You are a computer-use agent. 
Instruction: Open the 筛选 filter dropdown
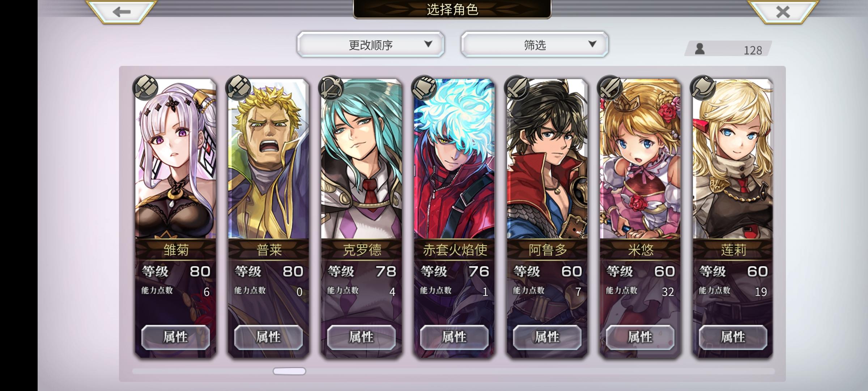coord(535,44)
